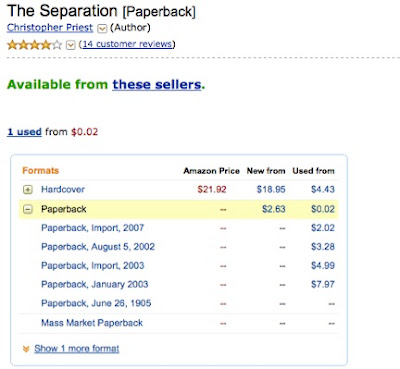Select the Mass Market Paperback format
The height and width of the screenshot is (369, 400).
click(92, 323)
